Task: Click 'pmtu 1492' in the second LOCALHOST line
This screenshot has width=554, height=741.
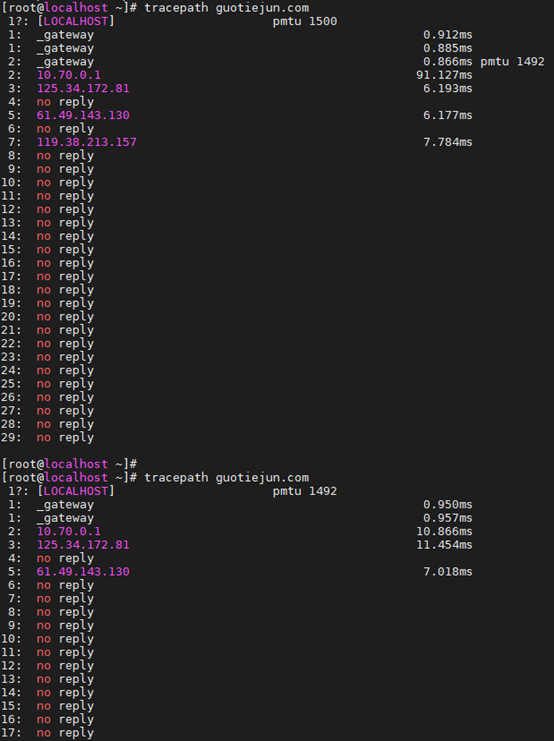Action: pos(305,491)
